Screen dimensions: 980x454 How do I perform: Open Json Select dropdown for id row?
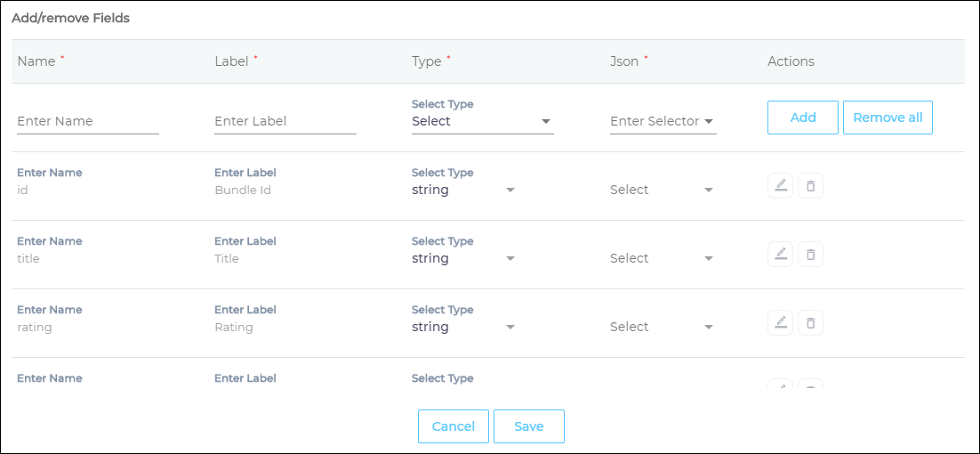pyautogui.click(x=662, y=190)
